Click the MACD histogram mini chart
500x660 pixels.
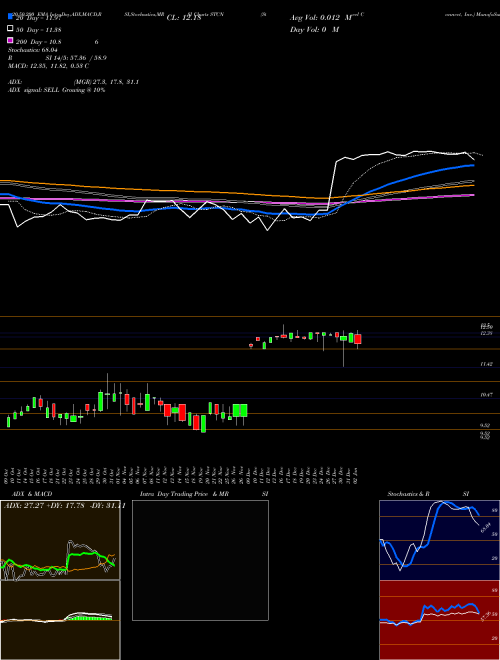60,620
